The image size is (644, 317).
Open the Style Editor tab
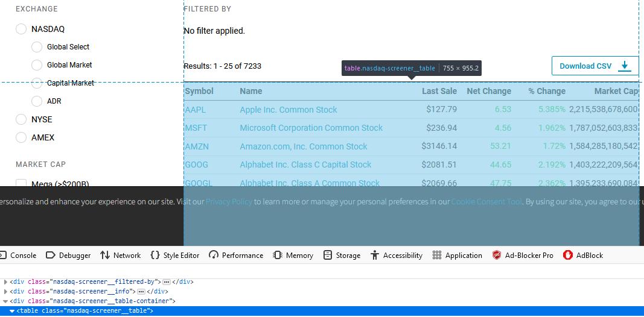coord(175,255)
